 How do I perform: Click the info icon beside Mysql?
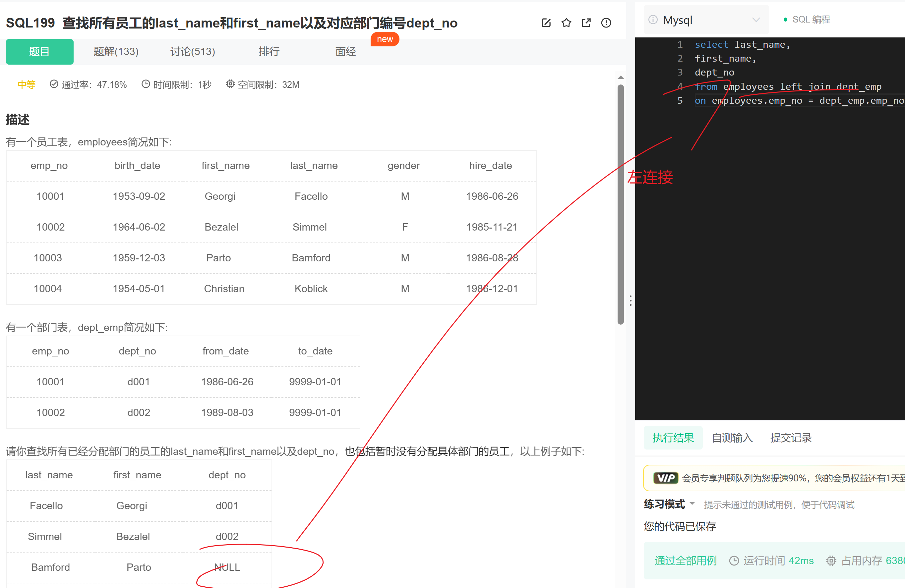653,20
